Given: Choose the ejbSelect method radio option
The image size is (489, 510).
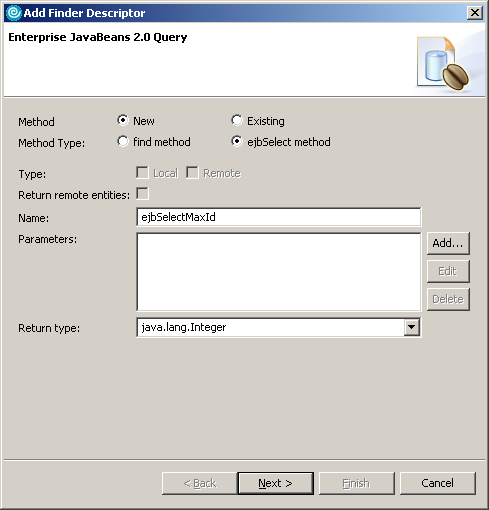Looking at the screenshot, I should pyautogui.click(x=237, y=141).
